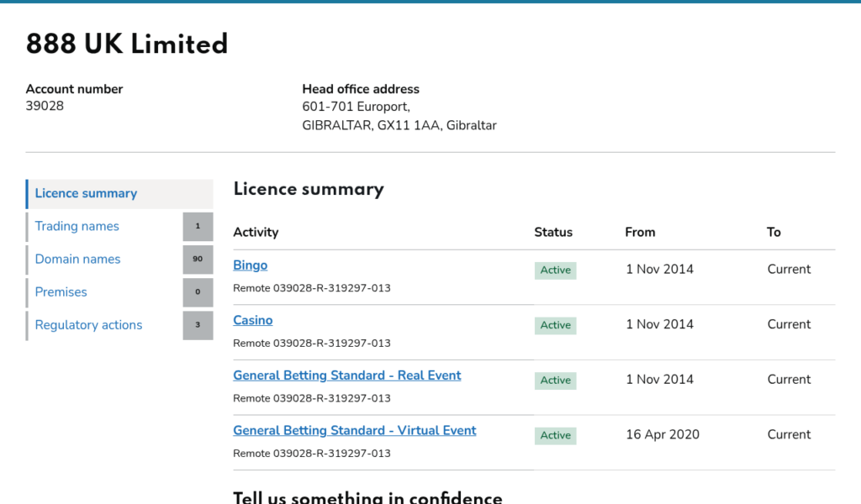Click the 888 UK Limited heading
Screen dimensions: 861x504
click(127, 44)
